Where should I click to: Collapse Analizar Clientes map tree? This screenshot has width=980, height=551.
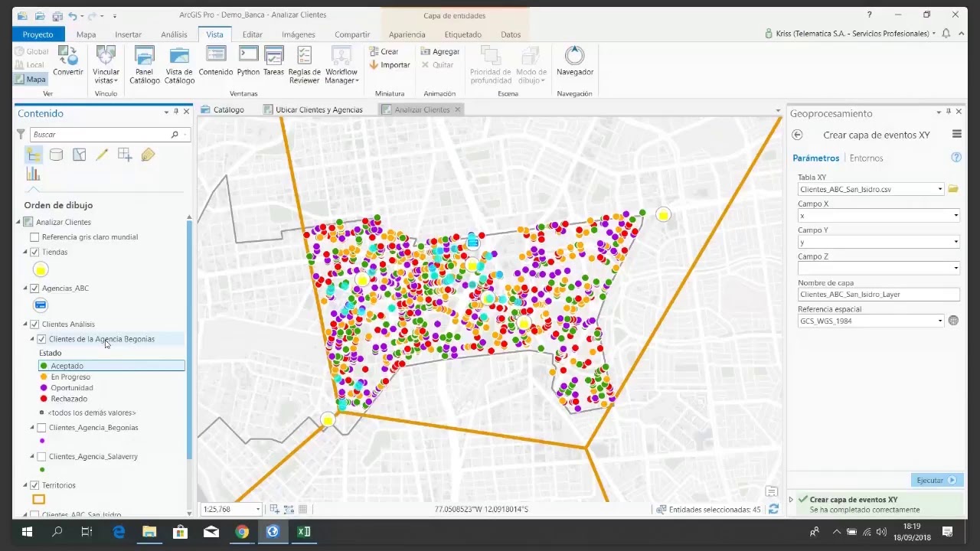[18, 222]
